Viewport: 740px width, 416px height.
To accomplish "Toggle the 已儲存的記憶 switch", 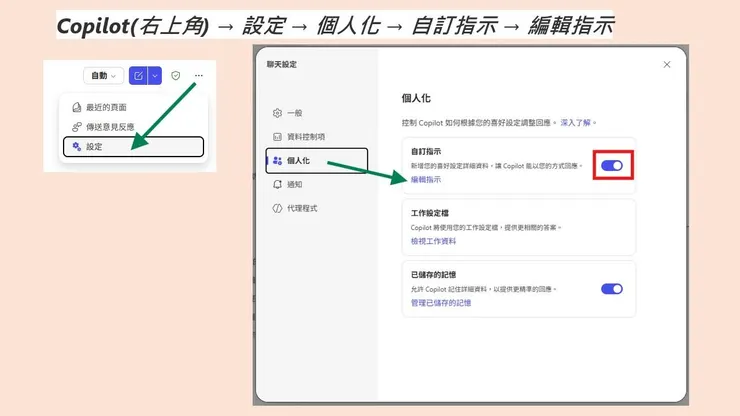I will pos(612,289).
